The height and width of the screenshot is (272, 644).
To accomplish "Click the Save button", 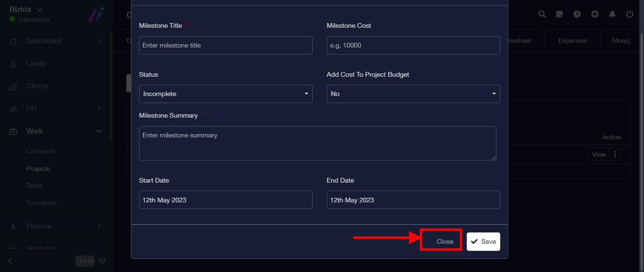I will point(483,241).
